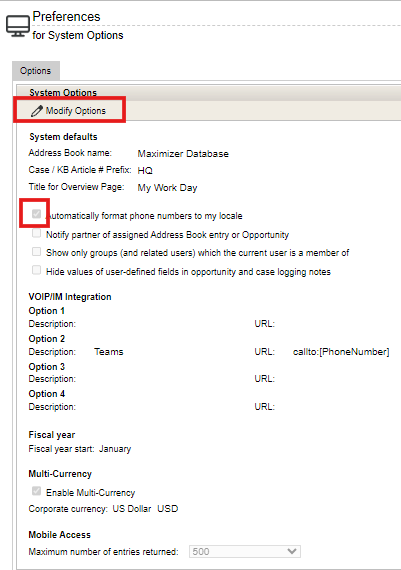Toggle automatically format phone numbers checkbox

point(36,214)
